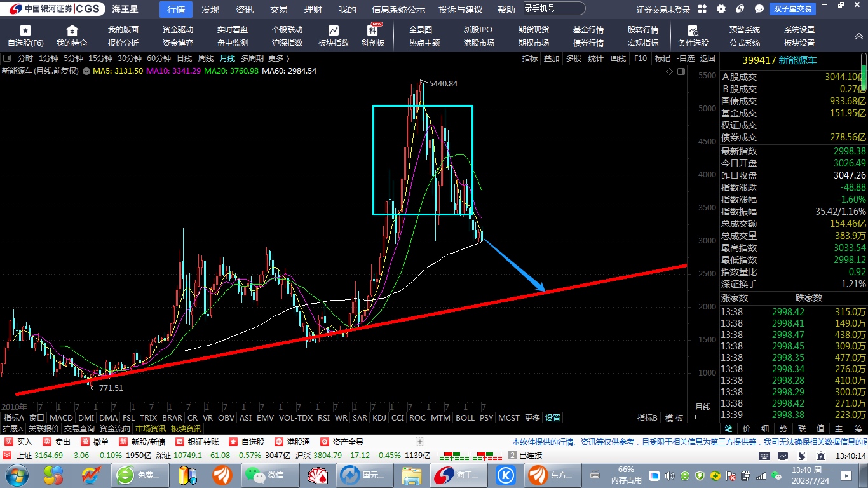Screen dimensions: 868x488
Task: Open 更多 indicators list
Action: click(x=532, y=417)
